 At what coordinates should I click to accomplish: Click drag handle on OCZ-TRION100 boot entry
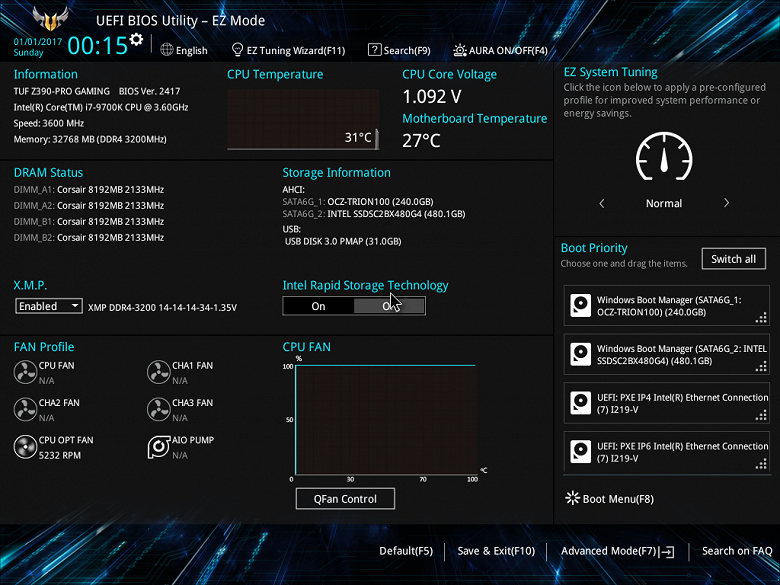[761, 318]
